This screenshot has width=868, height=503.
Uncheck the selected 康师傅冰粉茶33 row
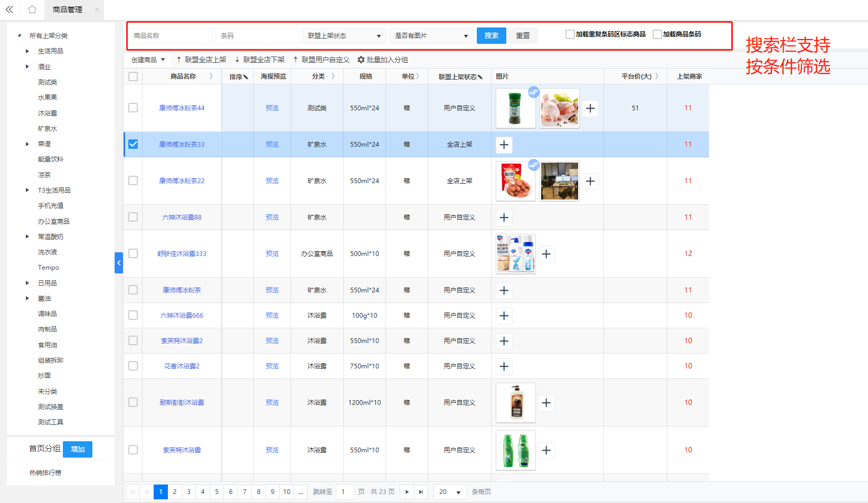(133, 144)
